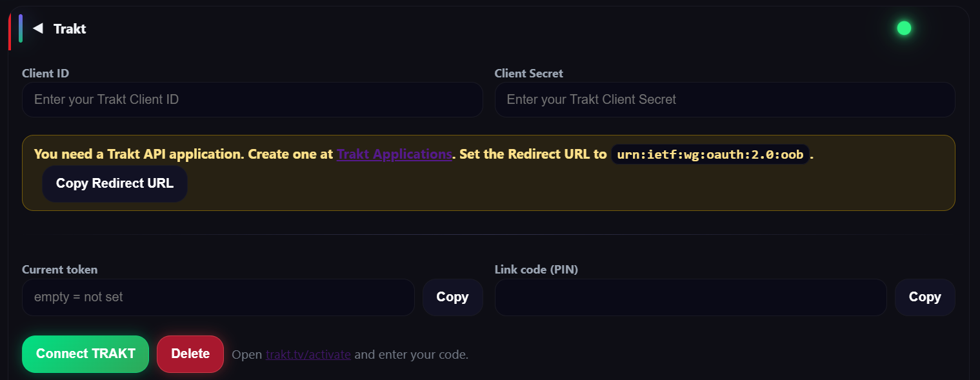Click the gradient accent bar beside Trakt

coord(21,28)
